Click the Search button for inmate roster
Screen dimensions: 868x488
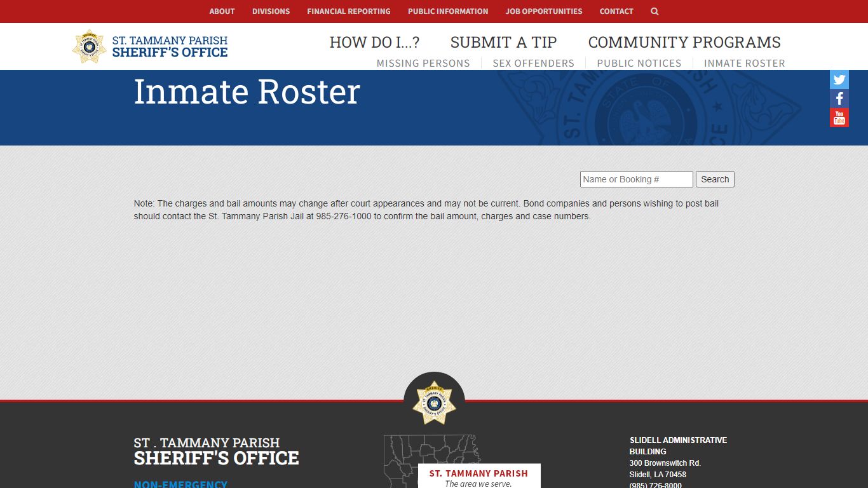pos(715,179)
